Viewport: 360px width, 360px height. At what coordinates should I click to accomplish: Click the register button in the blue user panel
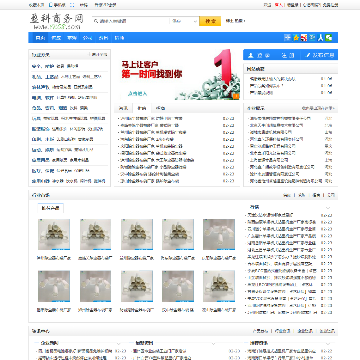coord(287,55)
